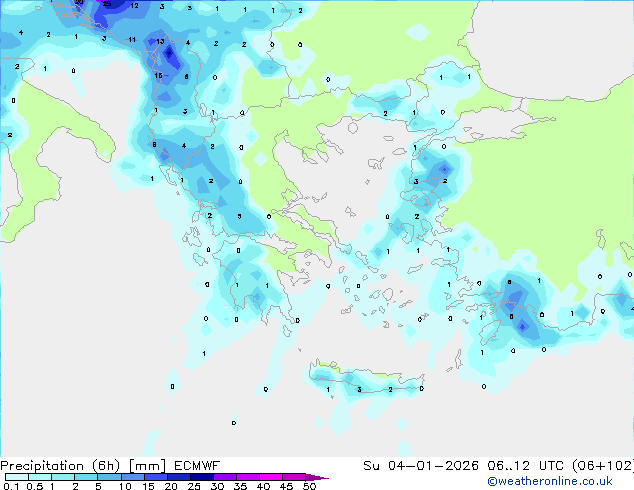Screen dimensions: 634x490
Task: Click the lightest 0.1–0.5 mm legend swatch
Action: pos(17,477)
